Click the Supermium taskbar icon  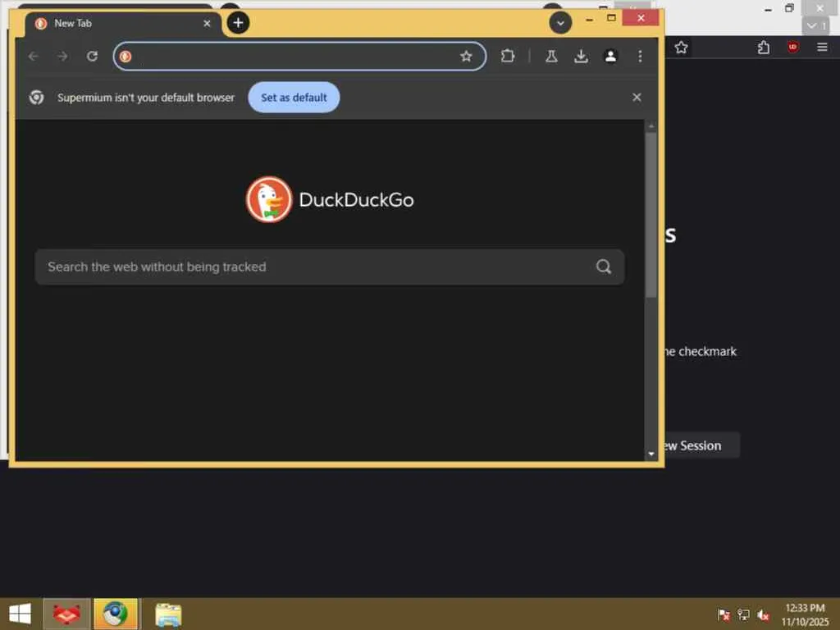coord(116,614)
